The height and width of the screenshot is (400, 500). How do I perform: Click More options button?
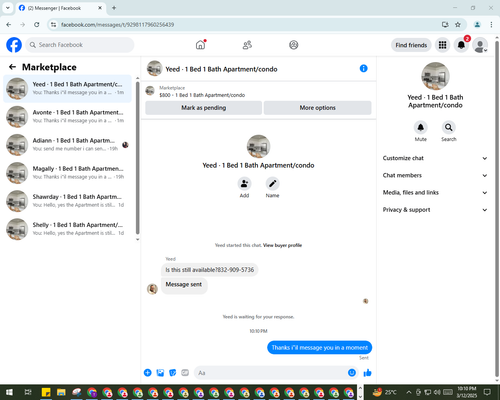click(x=317, y=108)
